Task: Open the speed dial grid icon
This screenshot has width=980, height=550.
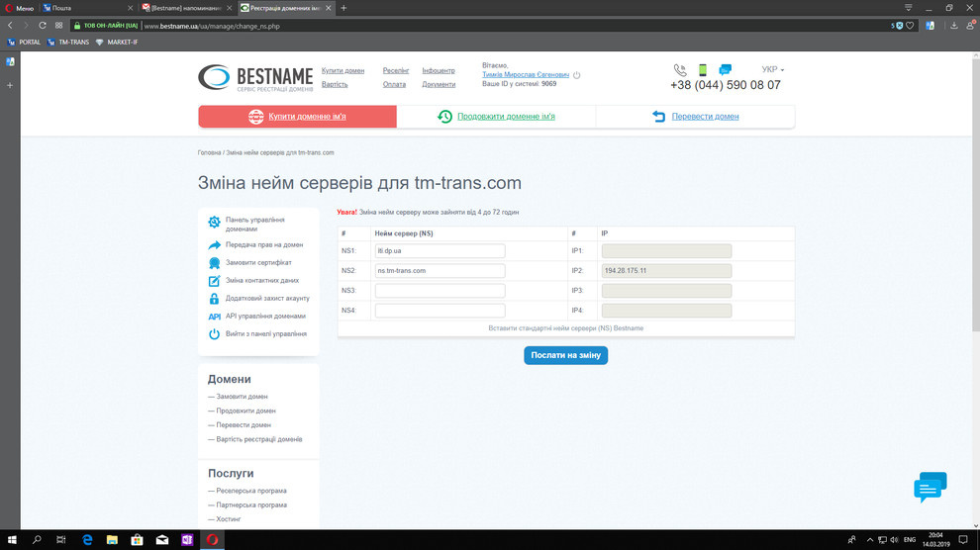Action: [x=58, y=26]
